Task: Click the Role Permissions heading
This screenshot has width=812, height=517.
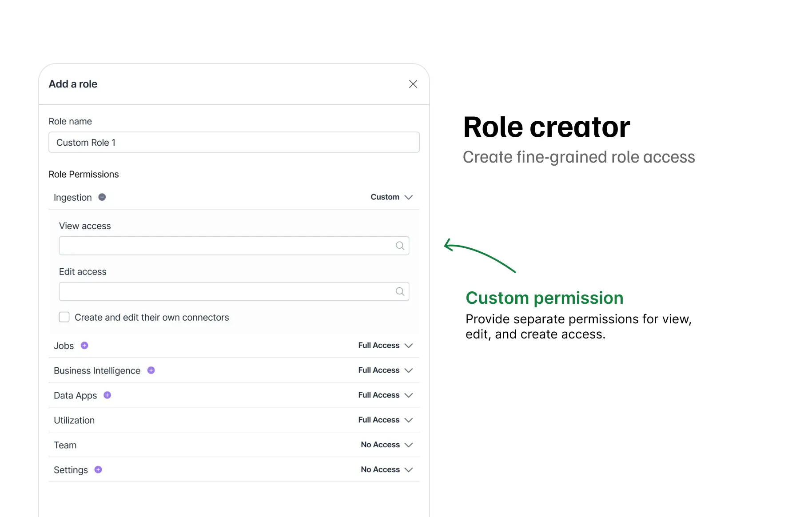Action: pyautogui.click(x=84, y=174)
